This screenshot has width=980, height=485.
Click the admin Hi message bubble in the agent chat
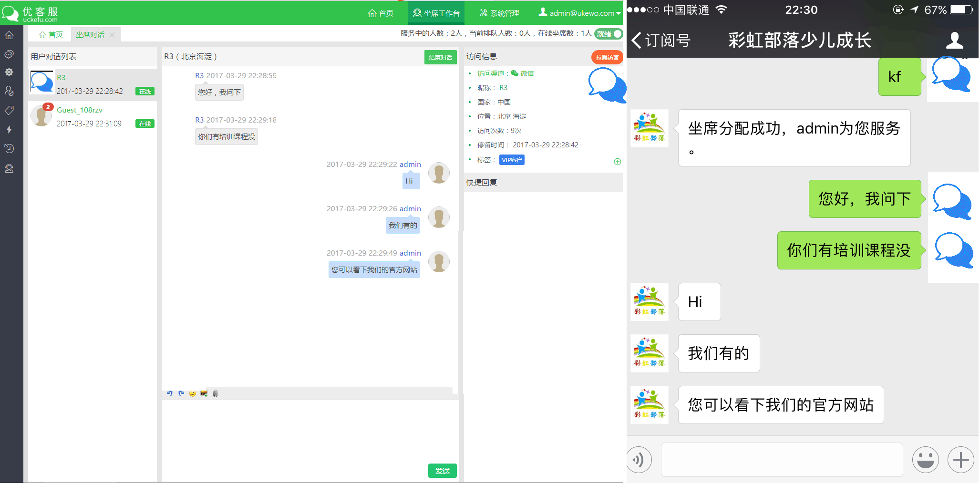click(x=411, y=181)
